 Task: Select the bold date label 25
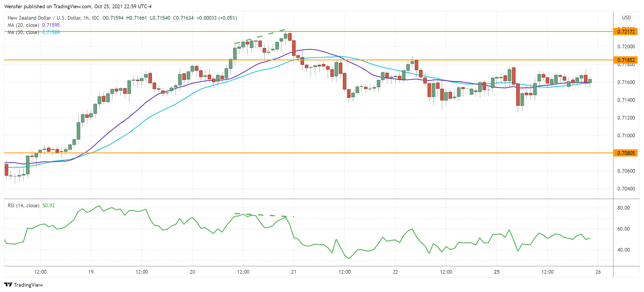(x=497, y=272)
